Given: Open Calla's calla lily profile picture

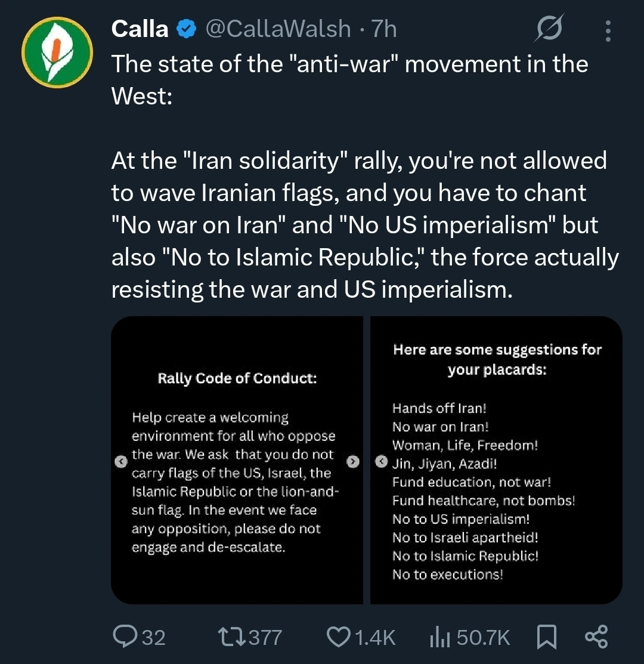Looking at the screenshot, I should (57, 52).
